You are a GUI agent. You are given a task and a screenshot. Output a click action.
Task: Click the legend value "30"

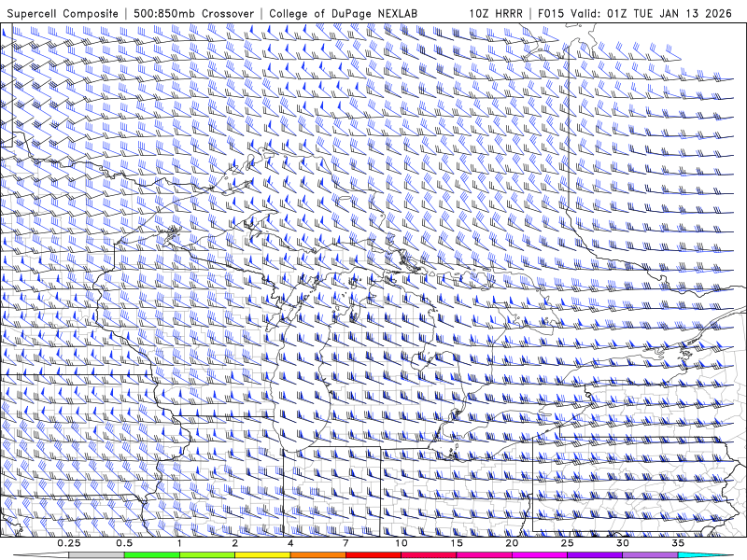623,543
